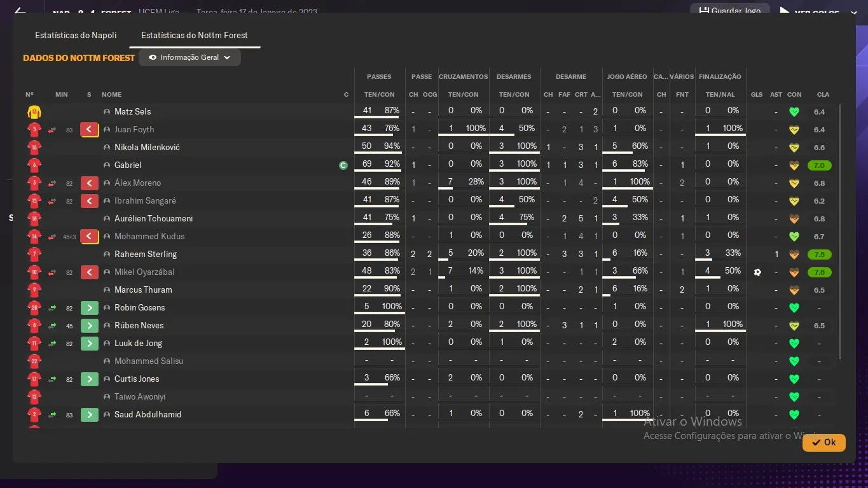Click the captain badge on Gabriel's row
The height and width of the screenshot is (488, 868).
point(343,165)
